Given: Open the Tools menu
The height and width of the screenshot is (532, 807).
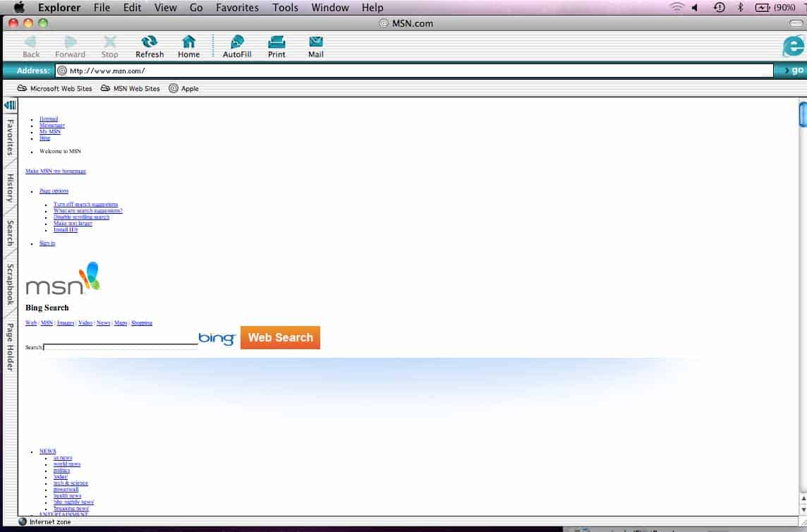Looking at the screenshot, I should coord(285,8).
